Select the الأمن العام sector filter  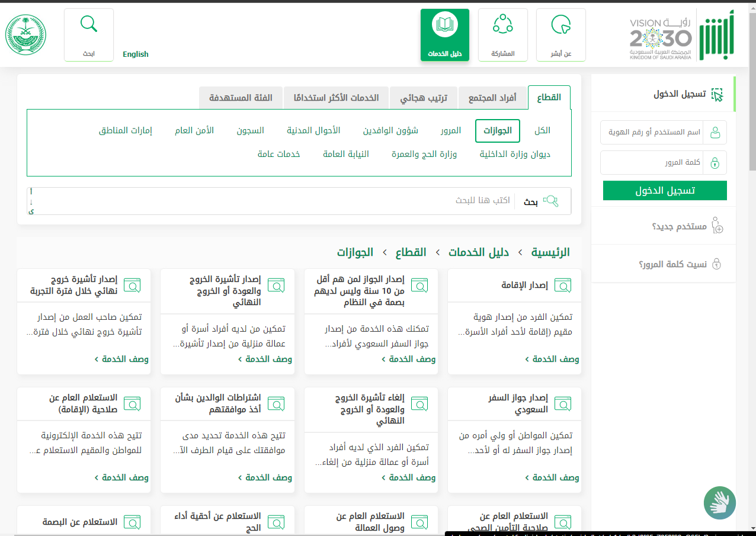[194, 131]
